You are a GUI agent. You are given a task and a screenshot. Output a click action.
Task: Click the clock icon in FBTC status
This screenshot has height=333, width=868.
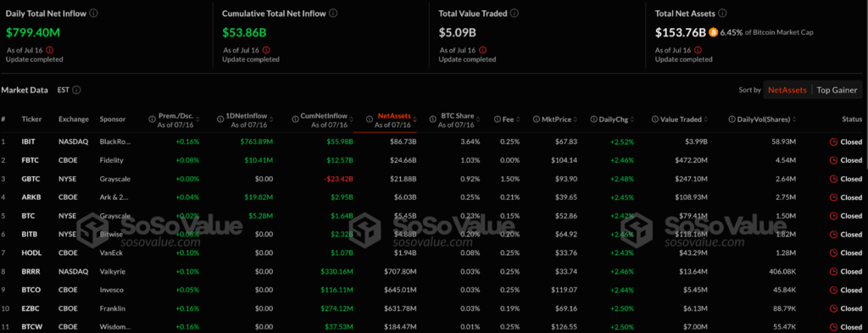click(833, 160)
